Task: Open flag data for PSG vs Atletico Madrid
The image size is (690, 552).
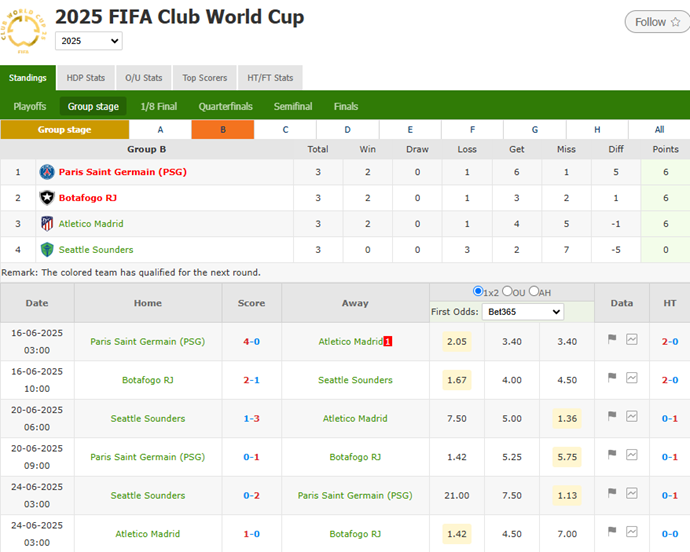Action: pyautogui.click(x=612, y=339)
